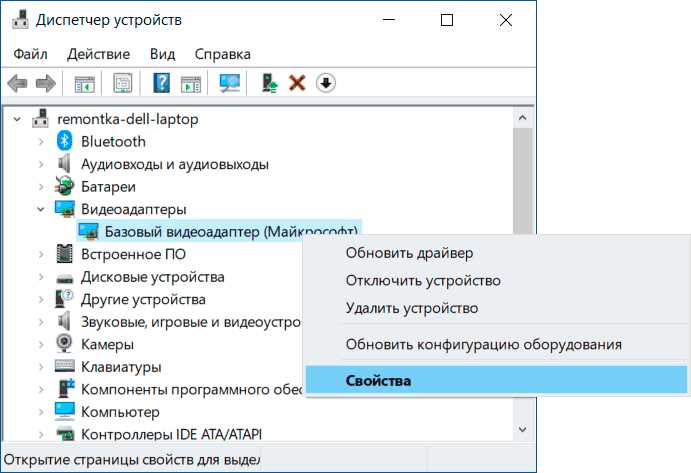
Task: Click the red X uninstall device icon
Action: 297,83
